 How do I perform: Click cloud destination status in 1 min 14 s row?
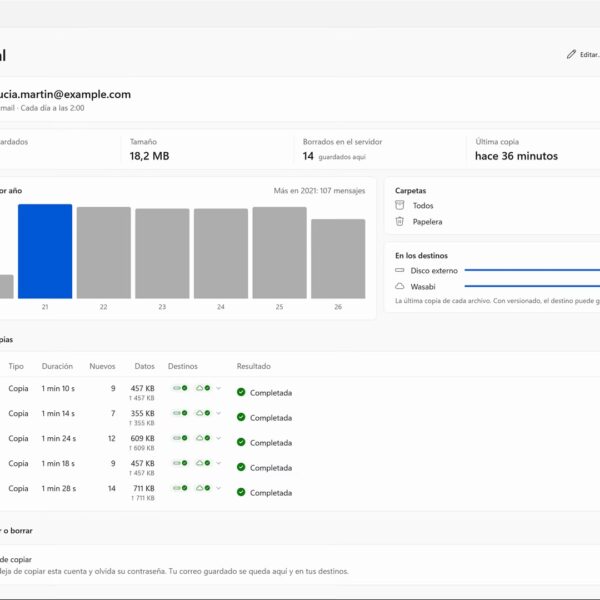(203, 413)
